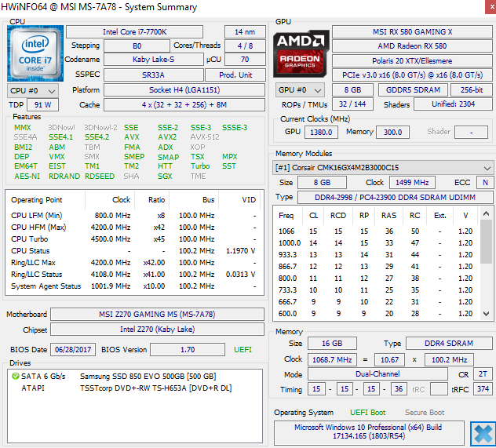The height and width of the screenshot is (448, 496).
Task: Click the Intel Z270 (Kaby Lake) chipset field
Action: [x=157, y=329]
